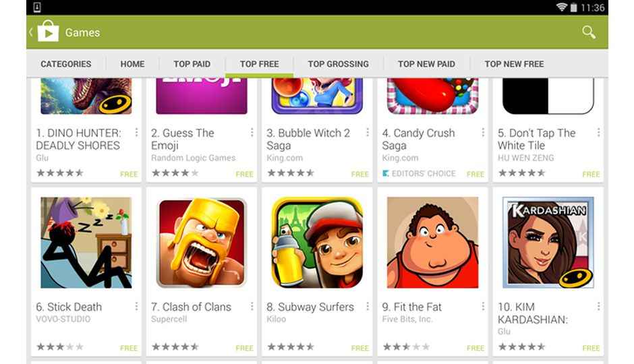Open overflow menu for Dino Hunter

[136, 133]
